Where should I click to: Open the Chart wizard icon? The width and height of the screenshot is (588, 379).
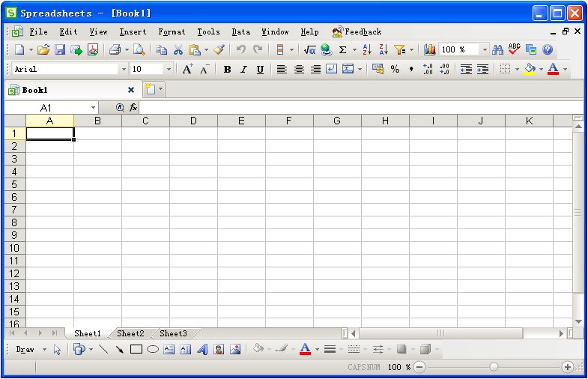[x=429, y=49]
